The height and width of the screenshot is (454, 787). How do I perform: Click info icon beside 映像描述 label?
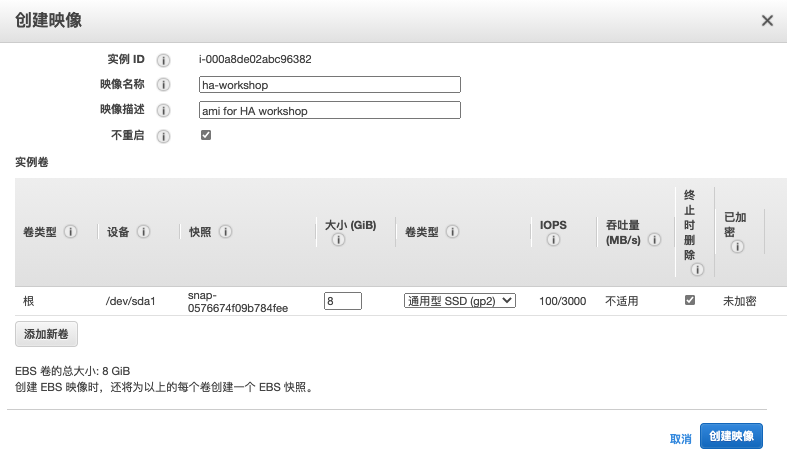point(164,110)
